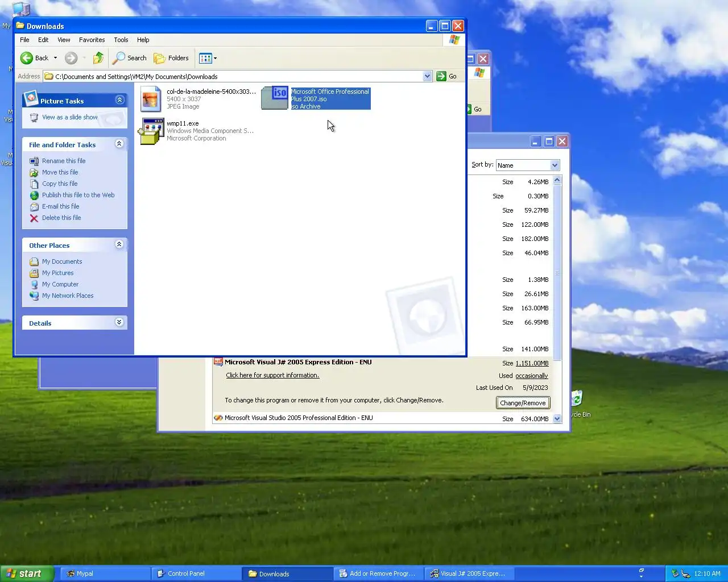Click the Publish this file to the Web link
728x582 pixels.
(x=78, y=195)
